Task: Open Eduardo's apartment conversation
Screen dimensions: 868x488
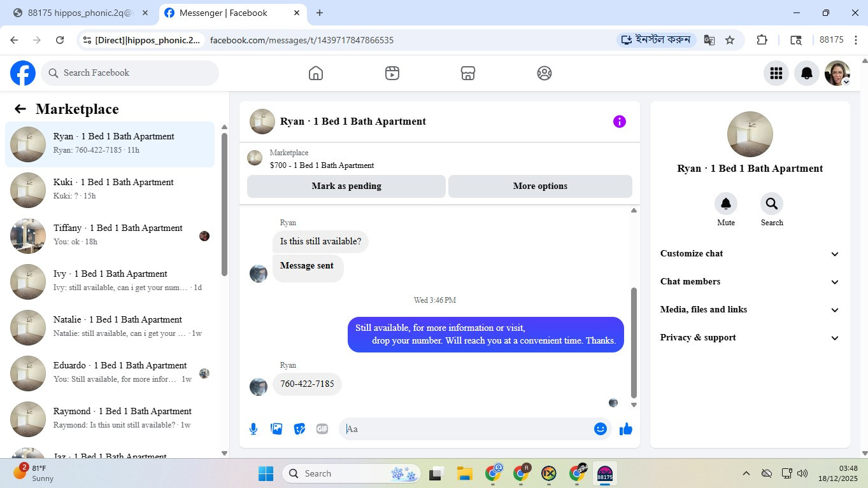Action: pyautogui.click(x=110, y=373)
